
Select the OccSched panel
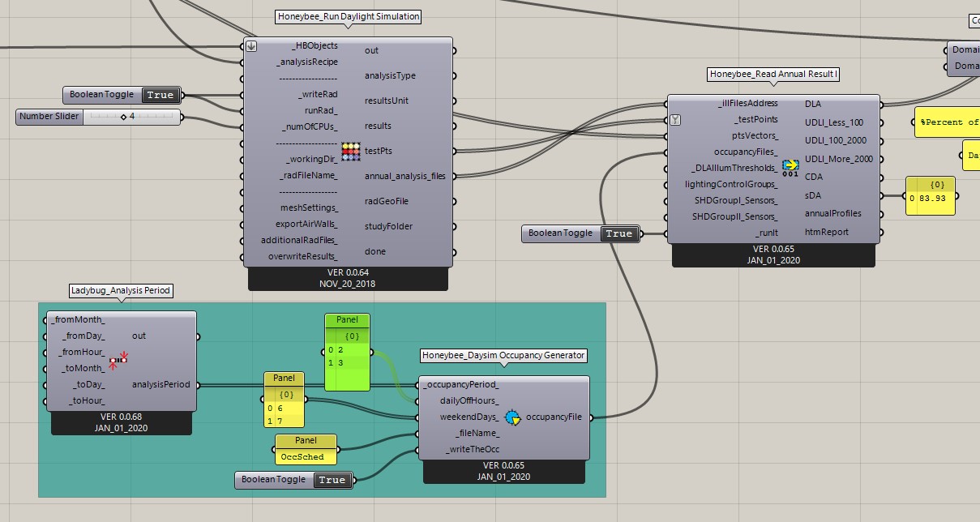[x=305, y=449]
